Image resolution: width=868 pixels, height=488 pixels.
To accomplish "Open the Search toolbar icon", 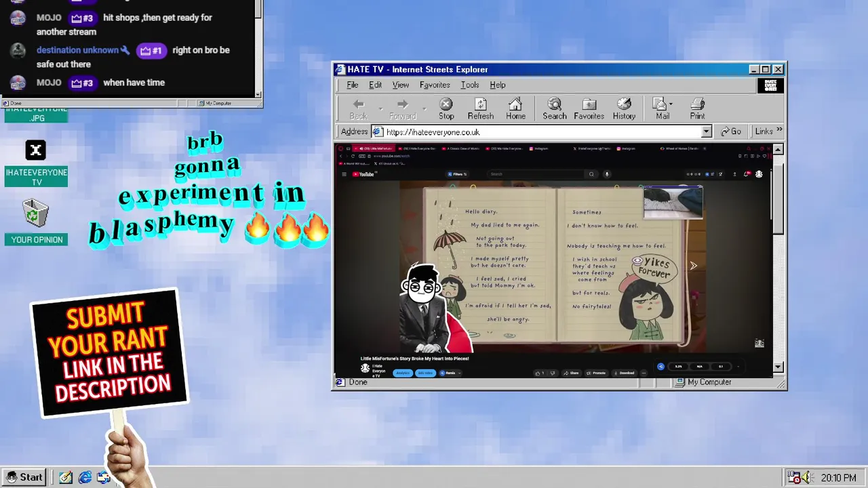I will click(x=554, y=108).
